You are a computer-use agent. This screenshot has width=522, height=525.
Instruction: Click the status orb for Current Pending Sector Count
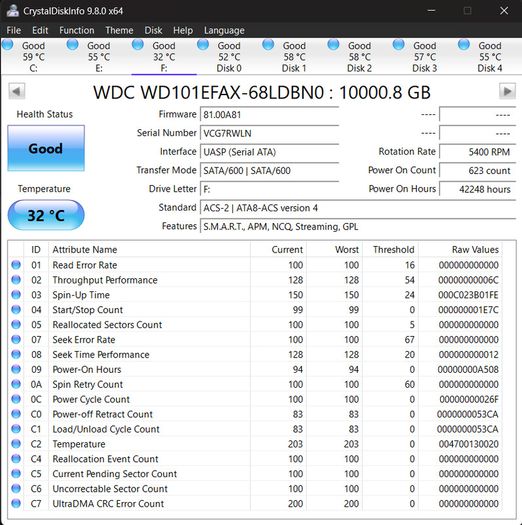point(16,473)
